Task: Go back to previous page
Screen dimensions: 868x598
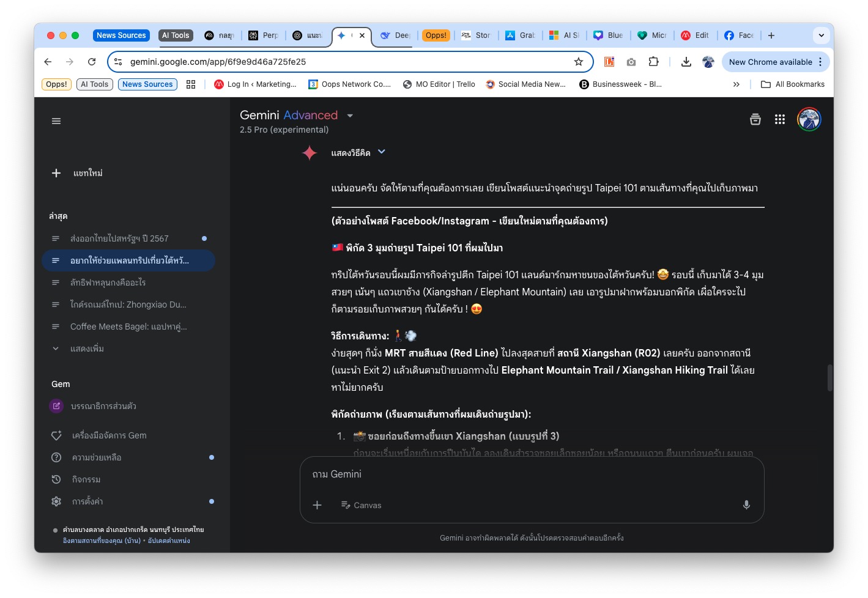Action: tap(48, 62)
